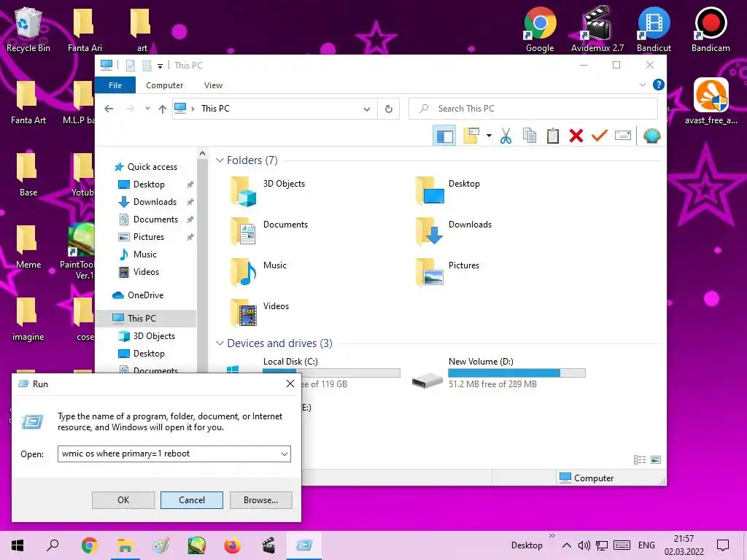This screenshot has width=747, height=560.
Task: Select the New Volume (D:) drive
Action: tap(499, 373)
